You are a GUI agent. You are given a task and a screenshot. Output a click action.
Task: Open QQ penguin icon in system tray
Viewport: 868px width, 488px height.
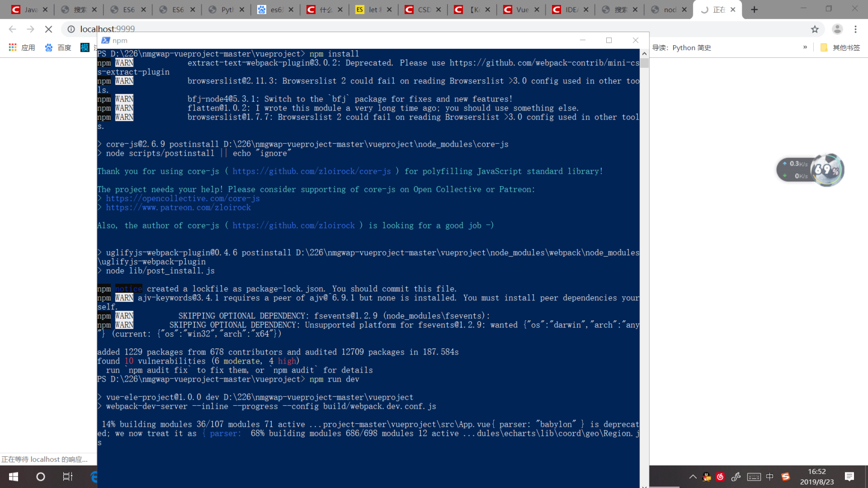click(x=706, y=477)
